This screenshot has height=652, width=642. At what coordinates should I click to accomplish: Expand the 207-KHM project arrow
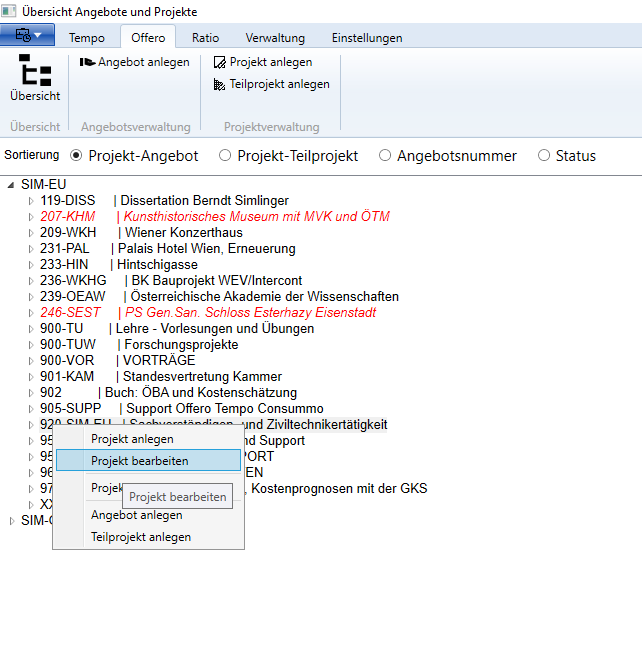tap(31, 217)
